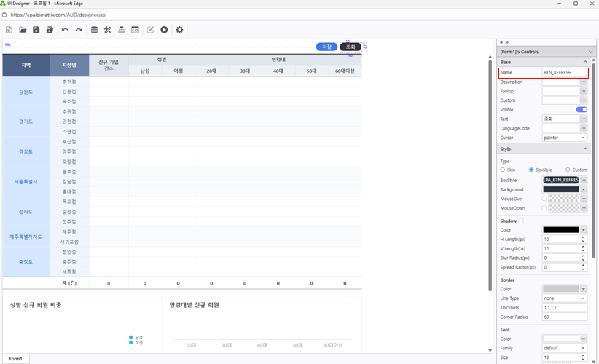The width and height of the screenshot is (599, 364).
Task: Open a file with the folder icon
Action: click(23, 30)
